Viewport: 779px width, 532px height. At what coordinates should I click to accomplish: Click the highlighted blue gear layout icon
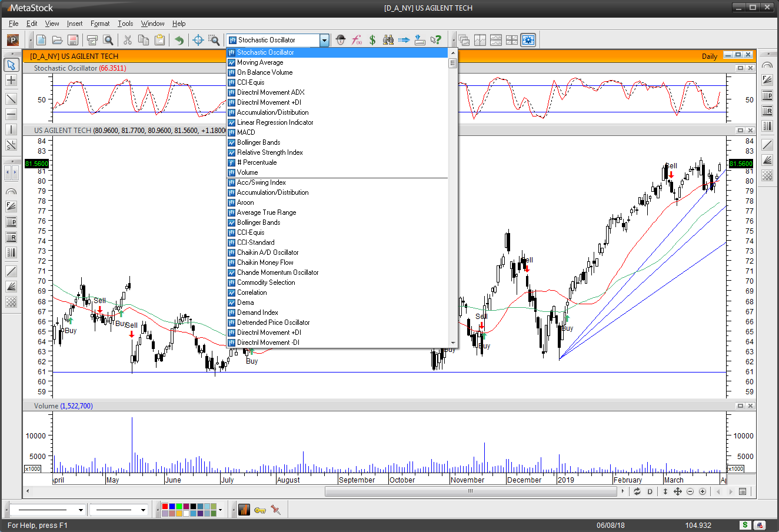[x=528, y=40]
